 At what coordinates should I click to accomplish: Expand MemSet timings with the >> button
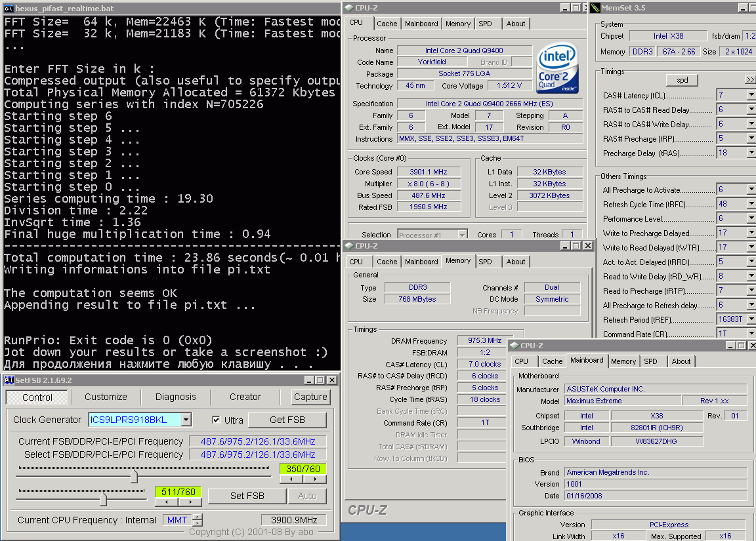pyautogui.click(x=750, y=80)
